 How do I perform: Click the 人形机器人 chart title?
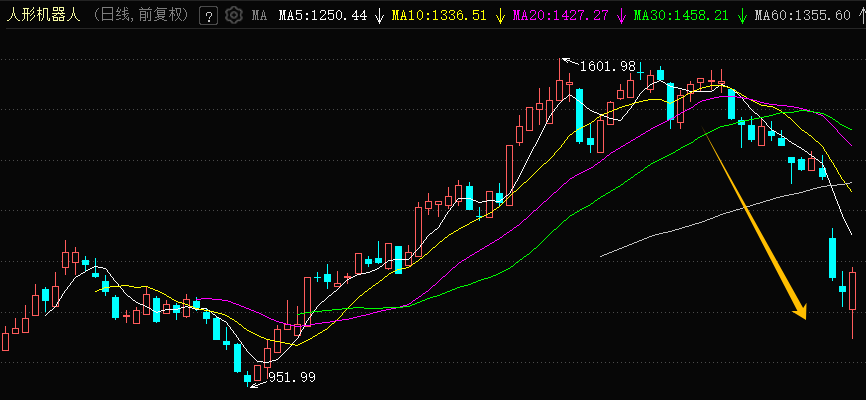click(44, 15)
